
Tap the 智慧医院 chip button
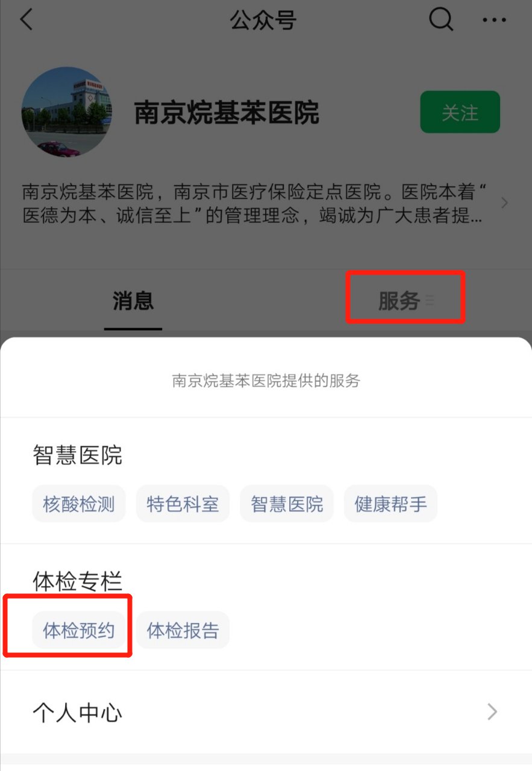287,504
